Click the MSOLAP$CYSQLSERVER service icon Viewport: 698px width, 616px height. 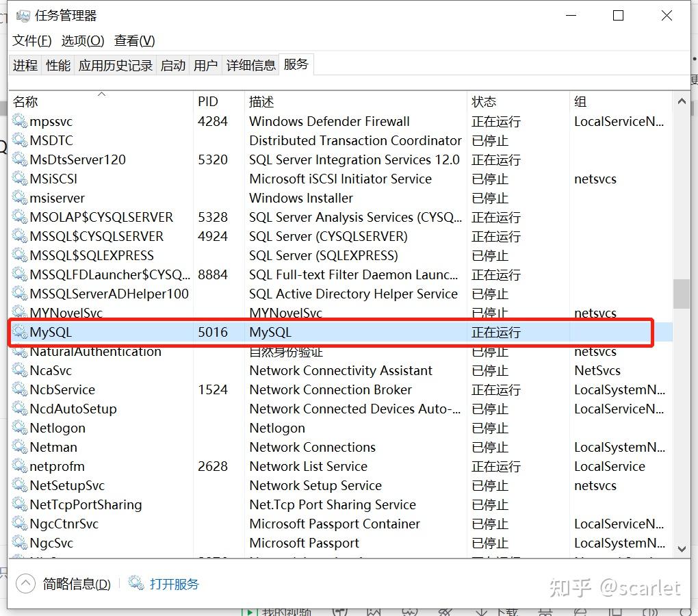coord(21,217)
